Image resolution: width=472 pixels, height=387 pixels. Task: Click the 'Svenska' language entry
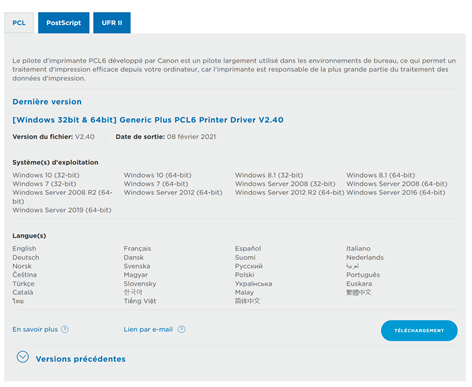[137, 266]
